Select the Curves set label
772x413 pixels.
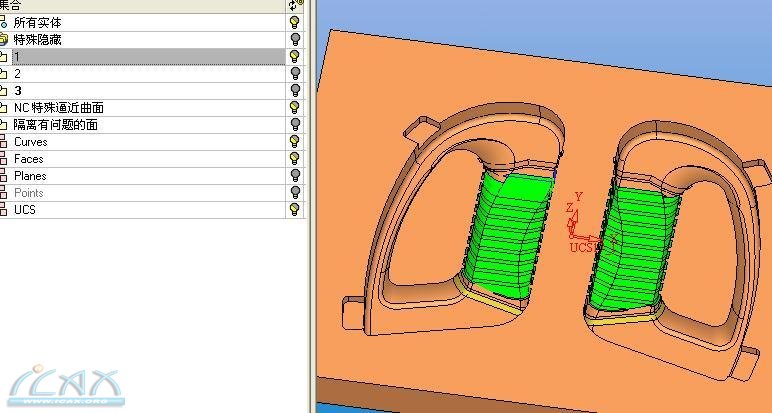[31, 142]
